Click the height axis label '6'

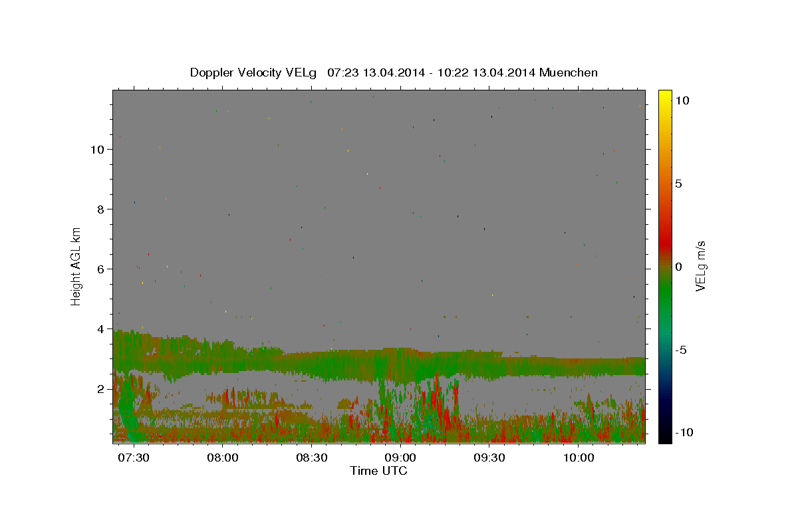pos(101,269)
